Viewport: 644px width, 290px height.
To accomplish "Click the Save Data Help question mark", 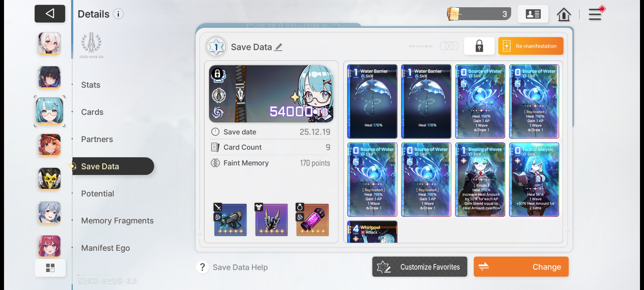I will point(203,267).
